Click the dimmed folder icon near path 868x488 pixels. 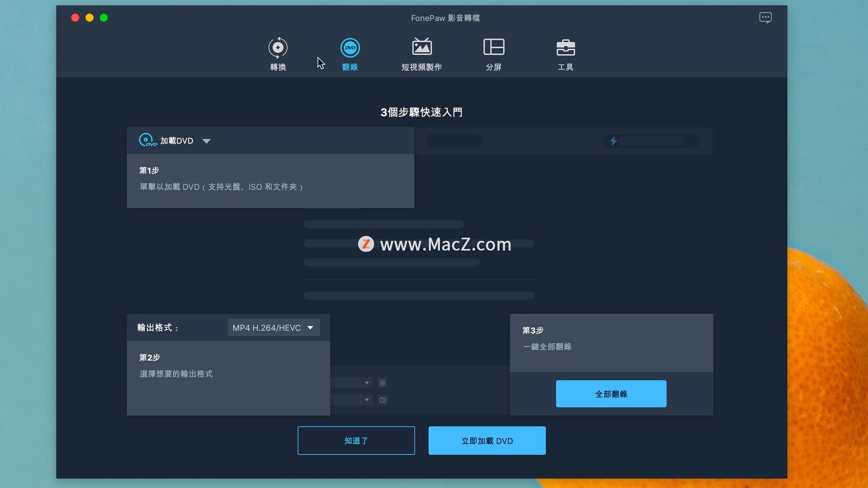point(382,400)
